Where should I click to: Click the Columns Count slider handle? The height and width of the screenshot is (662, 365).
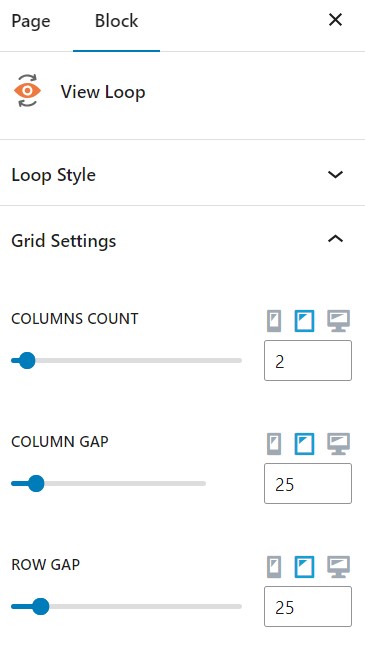click(x=27, y=361)
